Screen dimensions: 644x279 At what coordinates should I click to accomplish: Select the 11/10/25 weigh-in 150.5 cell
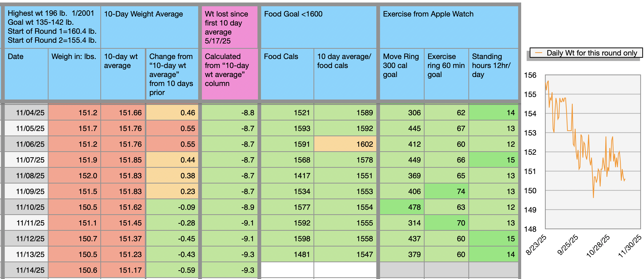click(x=74, y=207)
